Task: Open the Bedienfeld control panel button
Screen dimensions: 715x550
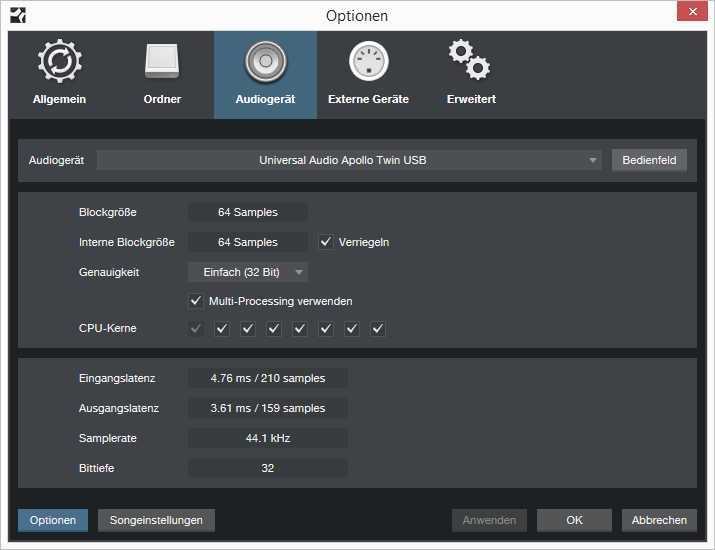Action: tap(649, 160)
